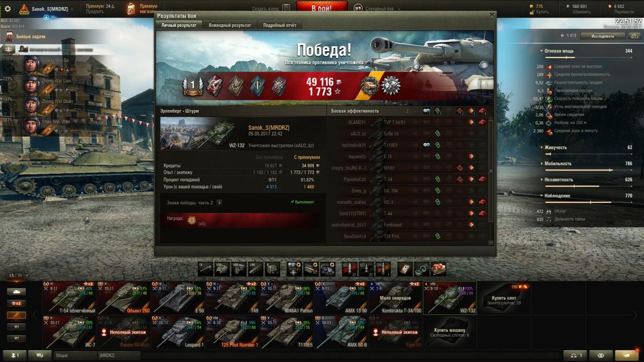Click the reward emblem in Награда row

tap(191, 220)
